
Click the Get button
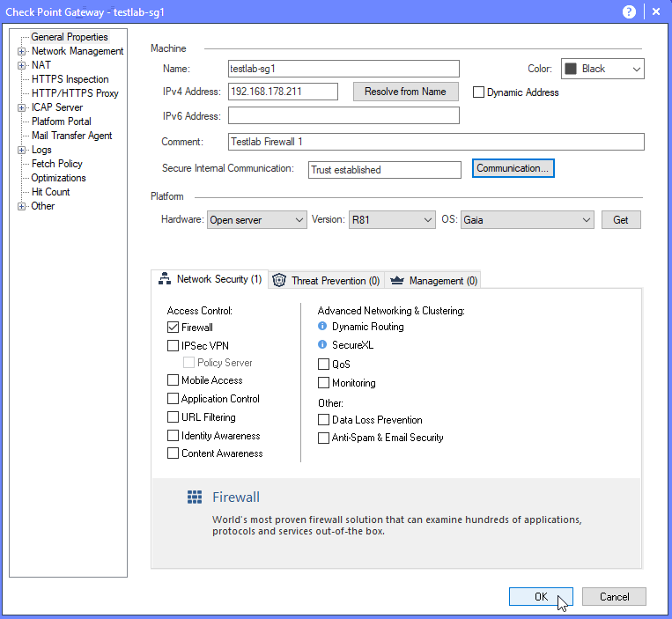[x=621, y=220]
